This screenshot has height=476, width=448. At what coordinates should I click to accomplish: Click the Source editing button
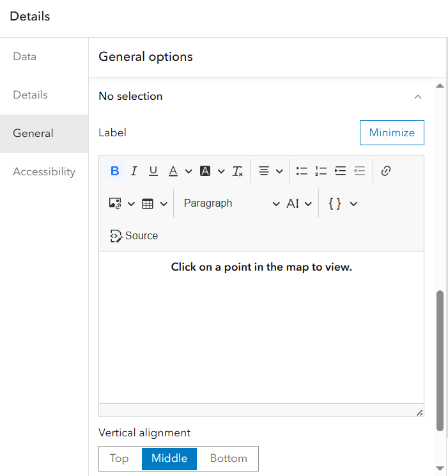pos(134,235)
